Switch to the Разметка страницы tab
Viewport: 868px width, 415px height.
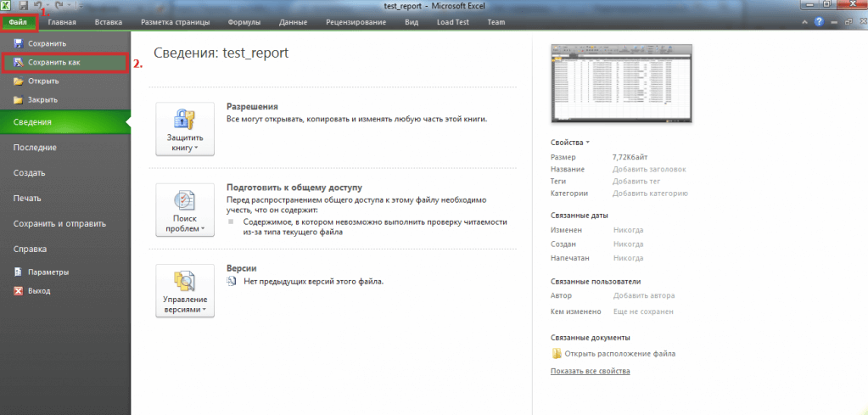tap(176, 22)
